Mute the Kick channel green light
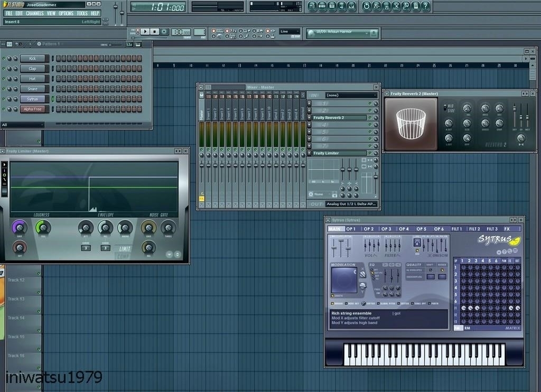 tap(4, 59)
